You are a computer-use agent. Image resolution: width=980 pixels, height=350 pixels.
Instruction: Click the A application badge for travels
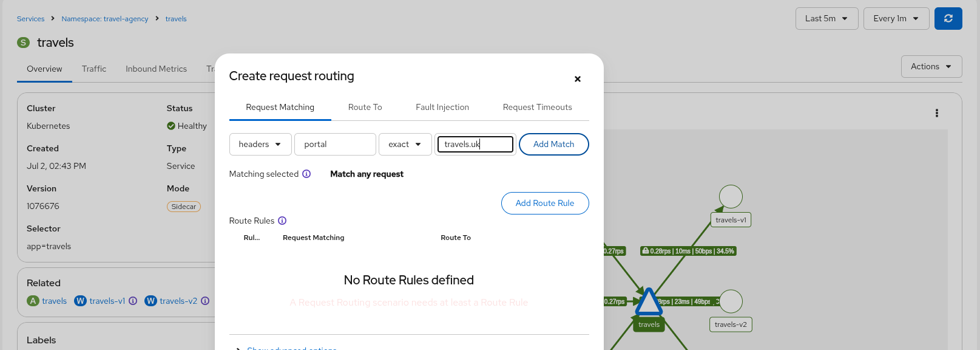pyautogui.click(x=33, y=301)
